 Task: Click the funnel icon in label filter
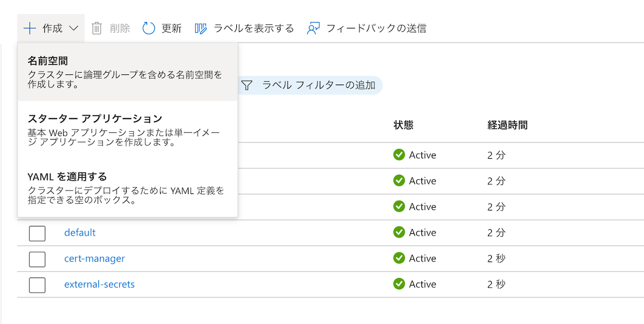coord(246,86)
